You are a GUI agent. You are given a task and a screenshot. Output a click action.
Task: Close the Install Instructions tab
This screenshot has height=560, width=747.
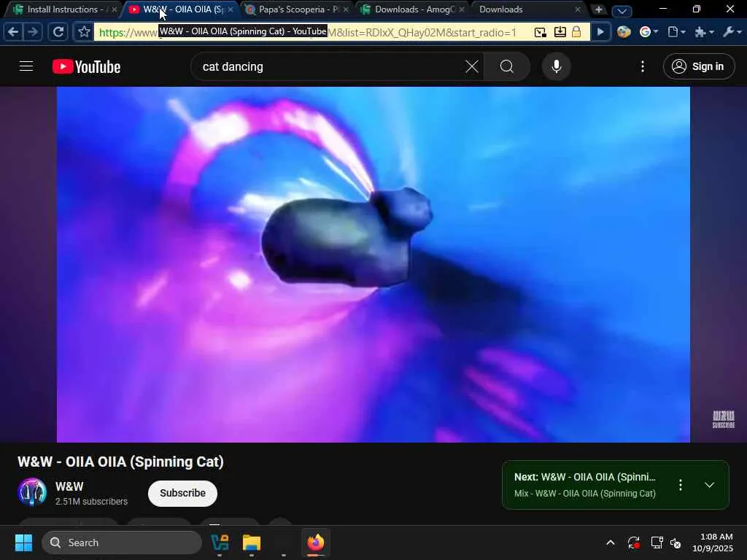click(x=115, y=9)
